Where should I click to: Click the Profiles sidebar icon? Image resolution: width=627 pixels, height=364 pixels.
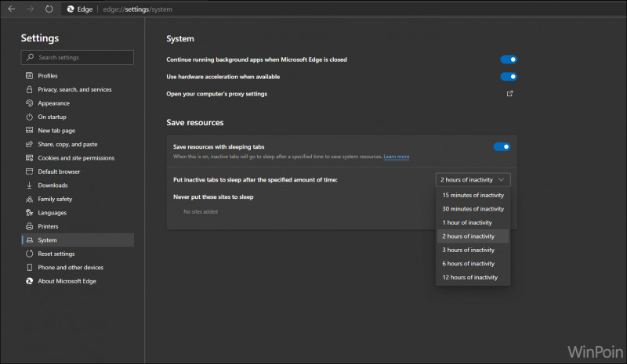tap(29, 75)
